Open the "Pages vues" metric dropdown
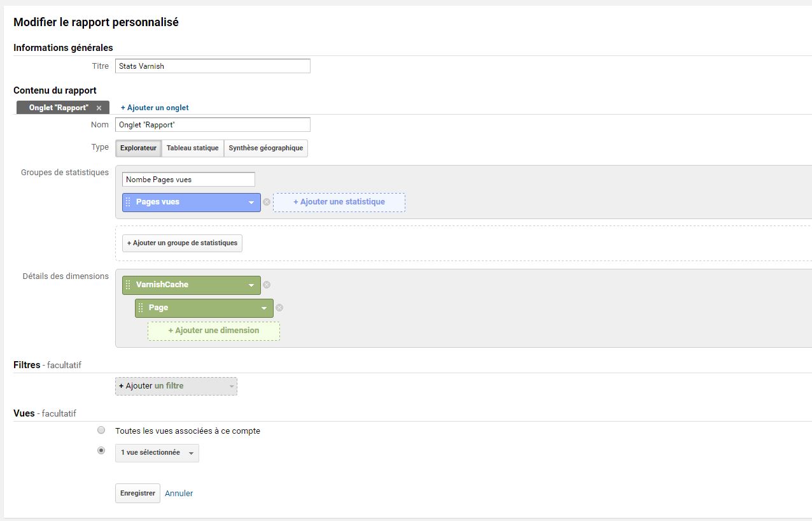 point(251,202)
